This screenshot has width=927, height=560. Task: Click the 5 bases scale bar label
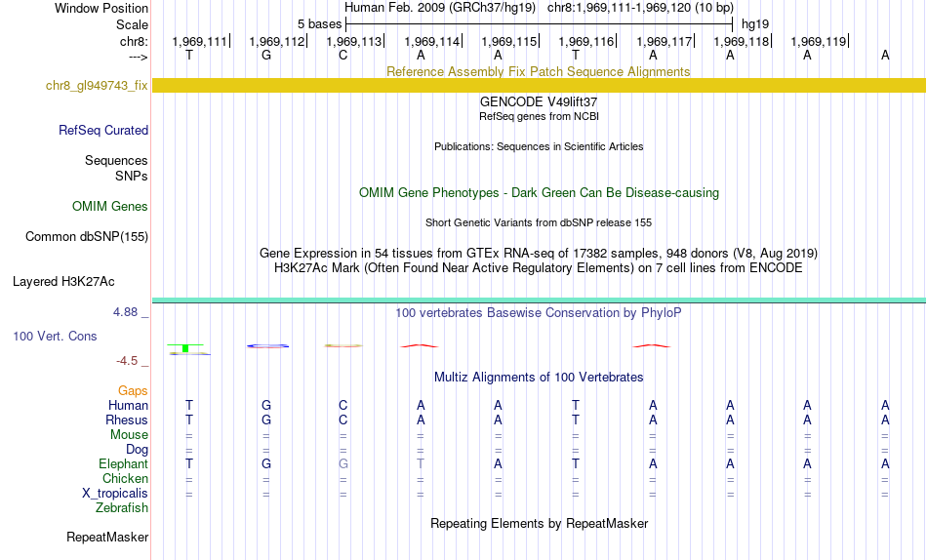(319, 24)
